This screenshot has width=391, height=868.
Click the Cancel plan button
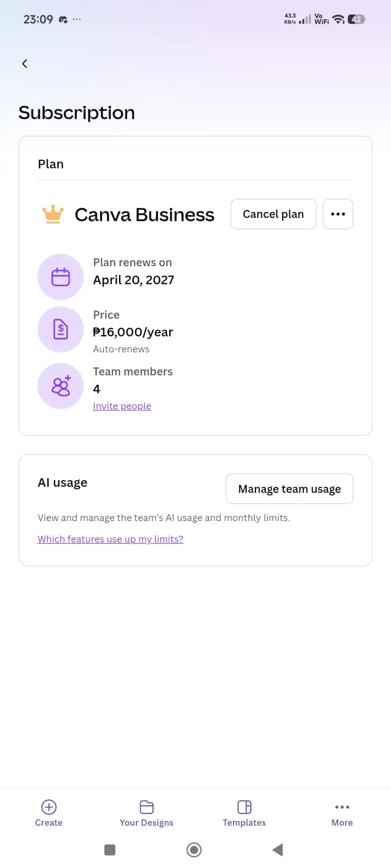(273, 214)
